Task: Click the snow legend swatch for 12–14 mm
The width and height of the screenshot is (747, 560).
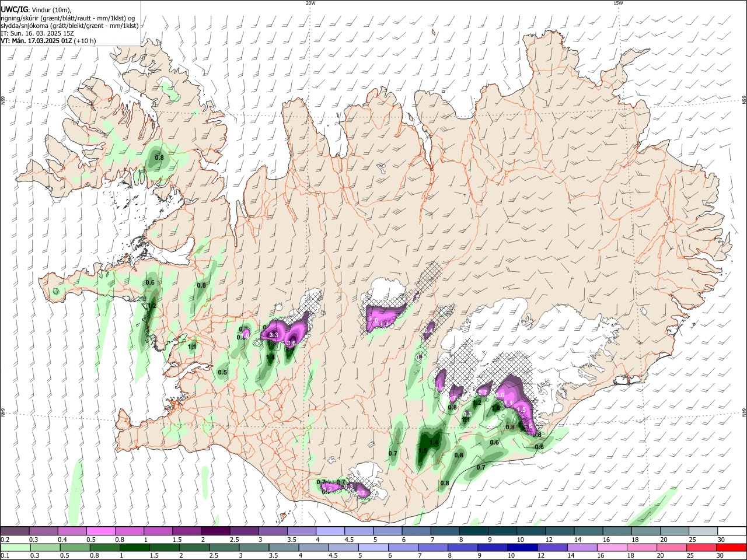Action: (x=560, y=531)
